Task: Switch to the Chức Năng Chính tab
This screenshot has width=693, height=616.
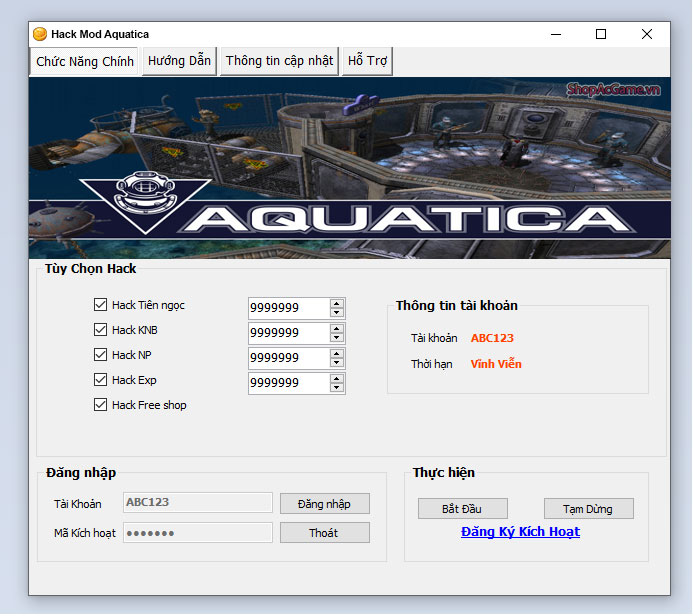Action: coord(84,61)
